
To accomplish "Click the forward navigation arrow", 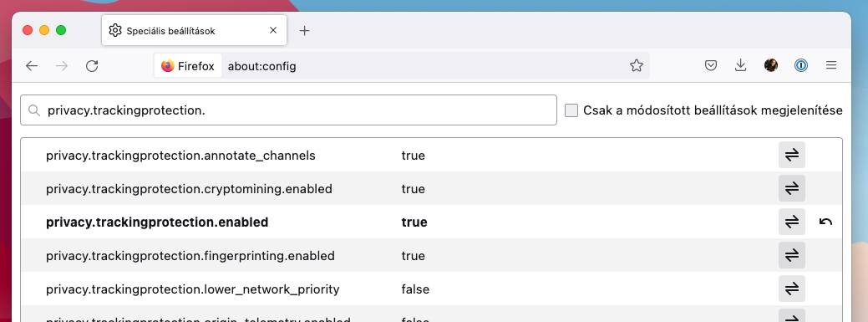I will [62, 66].
